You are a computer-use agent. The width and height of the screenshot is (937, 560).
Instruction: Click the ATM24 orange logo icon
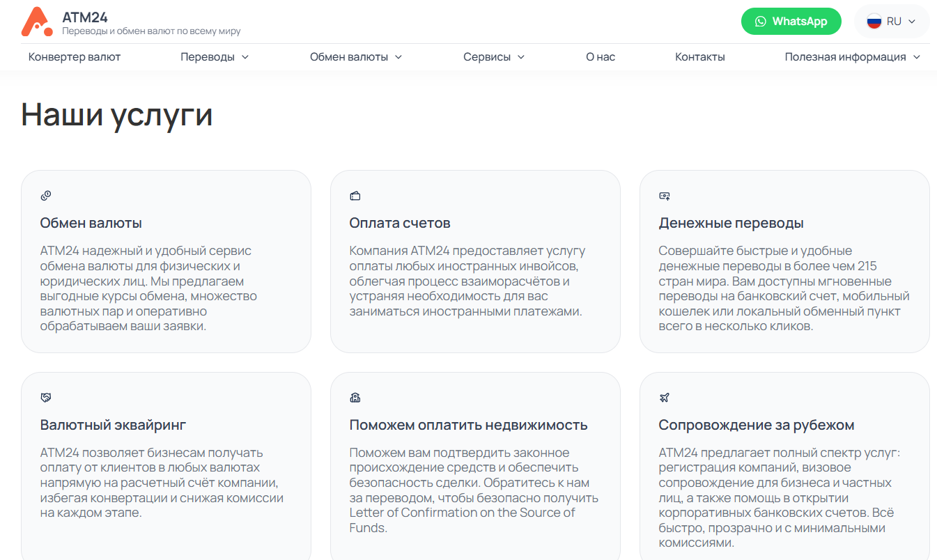click(x=37, y=22)
